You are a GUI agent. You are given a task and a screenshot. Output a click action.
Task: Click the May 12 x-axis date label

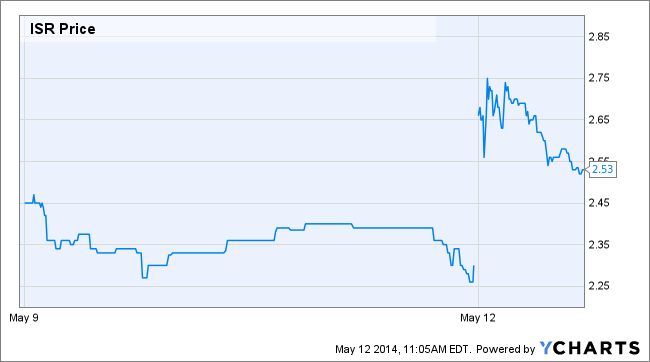478,318
